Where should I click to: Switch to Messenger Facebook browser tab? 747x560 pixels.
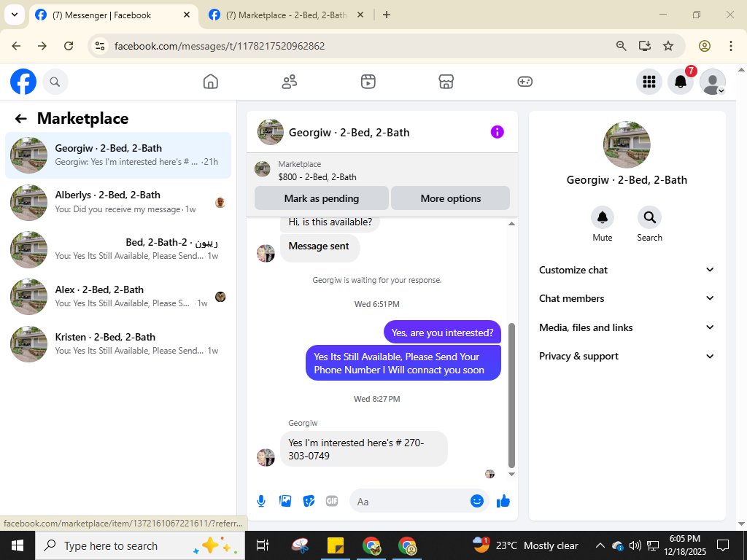[115, 15]
